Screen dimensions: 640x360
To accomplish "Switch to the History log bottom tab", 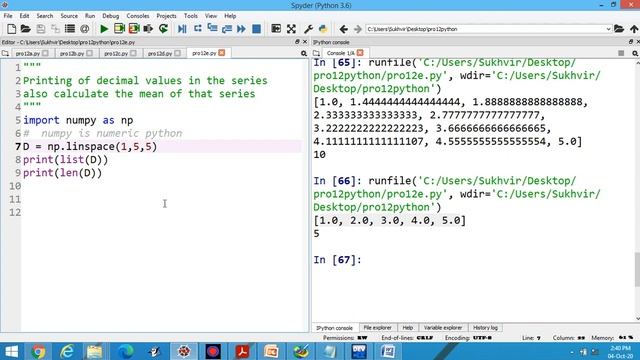I will point(485,328).
